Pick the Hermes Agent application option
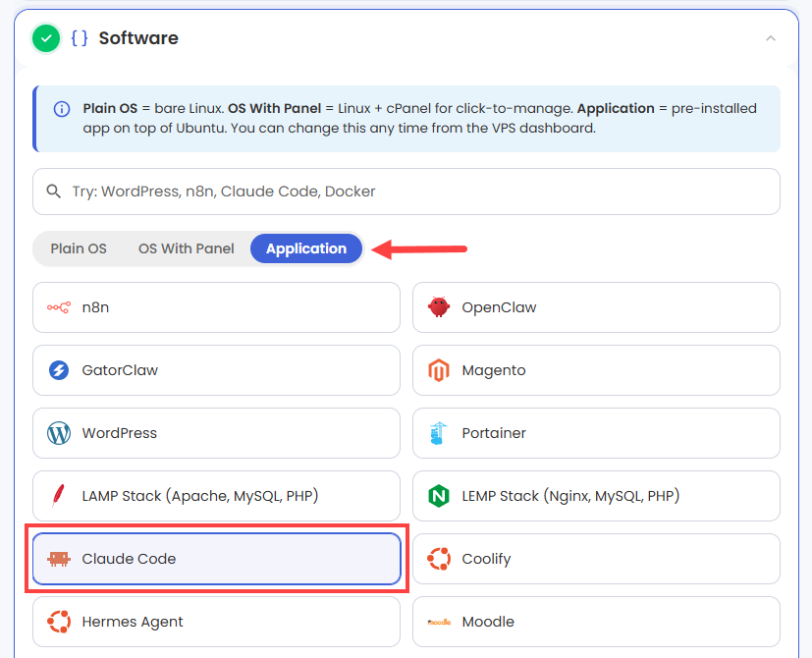The height and width of the screenshot is (658, 812). (x=216, y=622)
